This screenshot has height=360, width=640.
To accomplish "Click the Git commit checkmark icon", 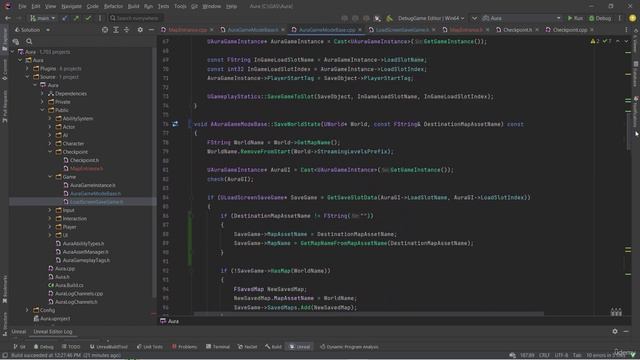I will pos(88,18).
